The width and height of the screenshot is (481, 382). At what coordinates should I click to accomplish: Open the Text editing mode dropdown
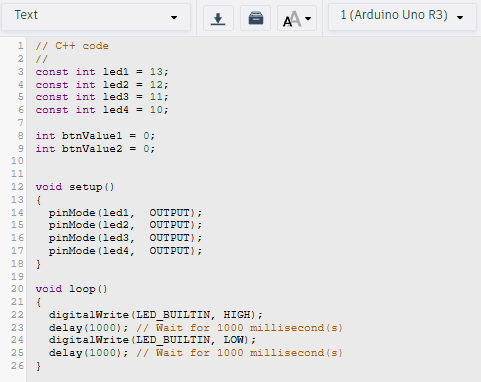click(96, 17)
